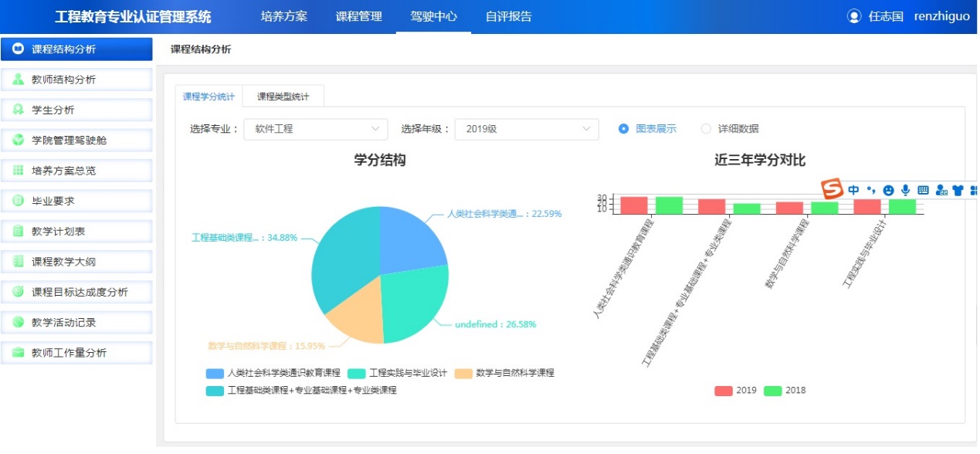Image resolution: width=980 pixels, height=454 pixels.
Task: Click the 教学计划表 sidebar icon
Action: coord(19,231)
